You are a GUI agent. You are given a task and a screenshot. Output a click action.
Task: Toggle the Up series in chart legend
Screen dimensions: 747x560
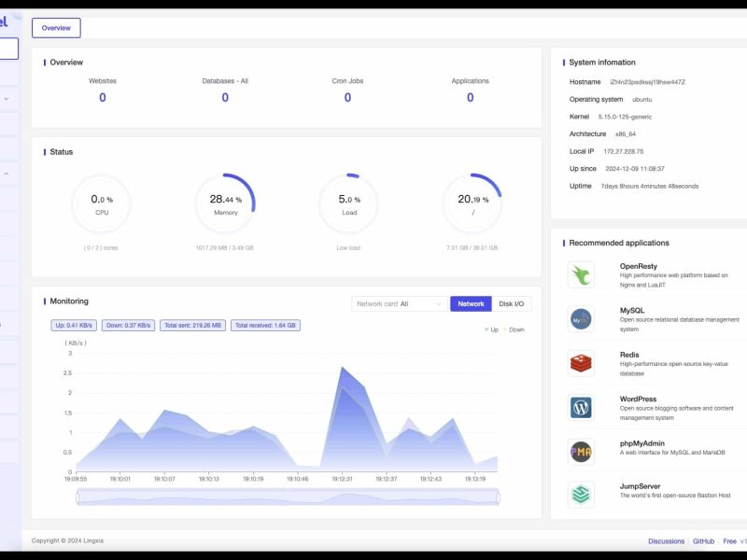pos(490,329)
